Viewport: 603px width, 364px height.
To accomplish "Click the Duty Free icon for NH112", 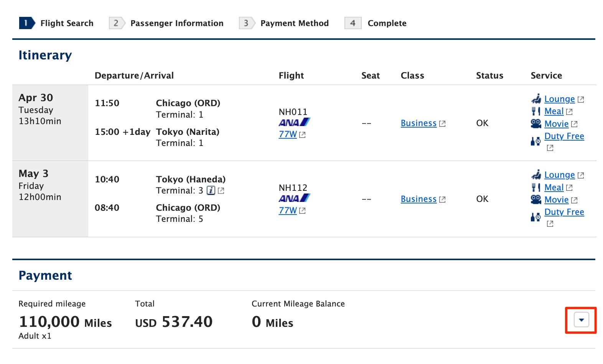I will tap(535, 217).
